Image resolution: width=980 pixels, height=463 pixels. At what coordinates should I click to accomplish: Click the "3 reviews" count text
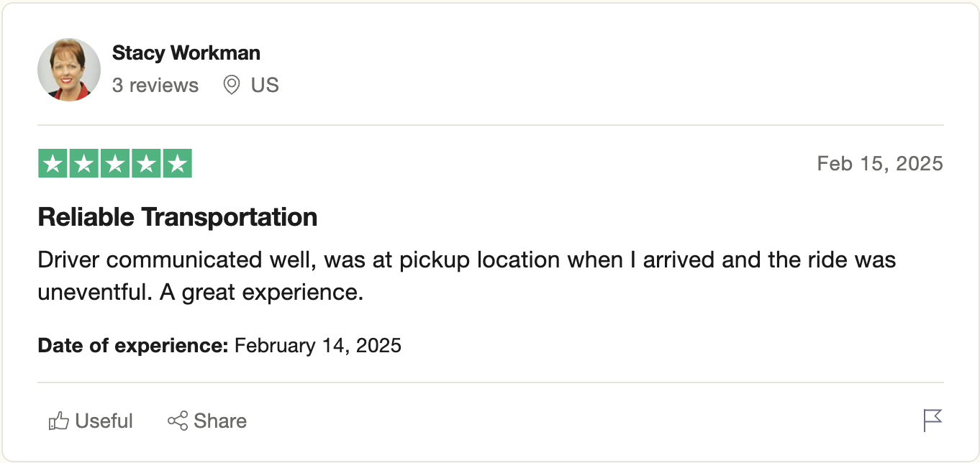click(x=155, y=86)
